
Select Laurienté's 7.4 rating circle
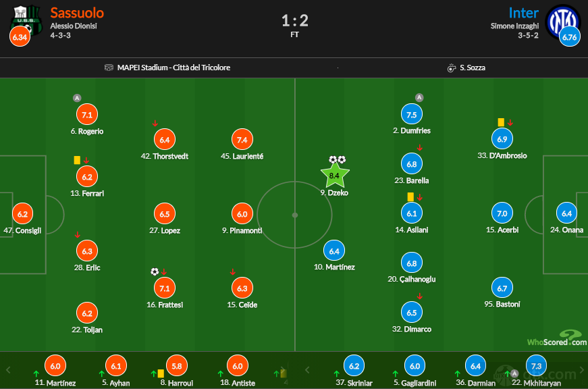[242, 140]
